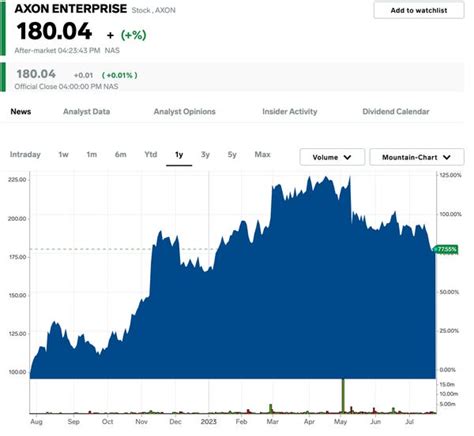The height and width of the screenshot is (436, 474).
Task: Switch to the Analyst Data tab
Action: tap(86, 112)
